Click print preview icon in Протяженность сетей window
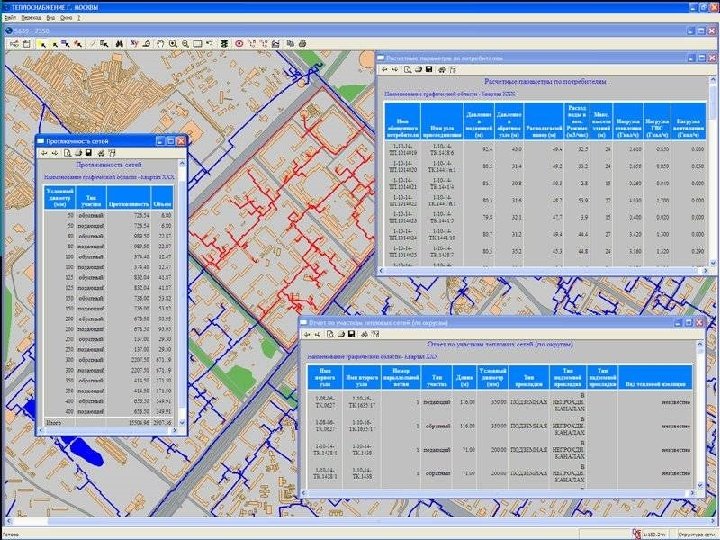Image resolution: width=720 pixels, height=540 pixels. point(67,153)
